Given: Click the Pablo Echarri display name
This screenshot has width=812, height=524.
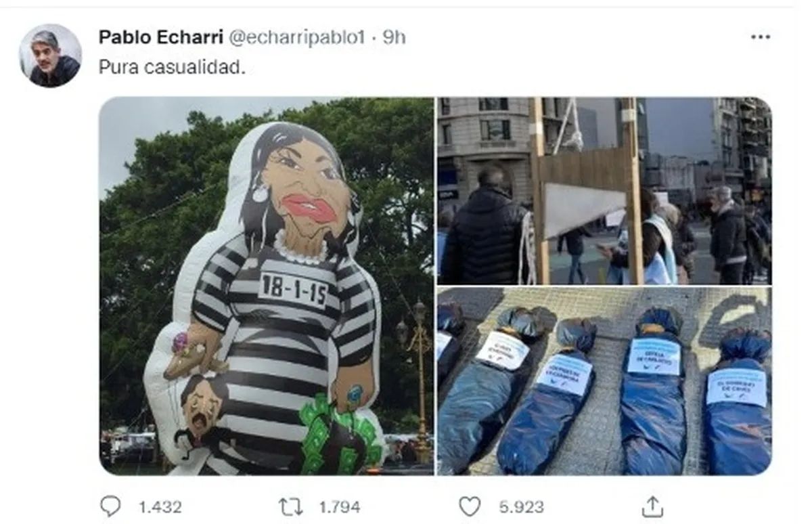Looking at the screenshot, I should coord(161,37).
